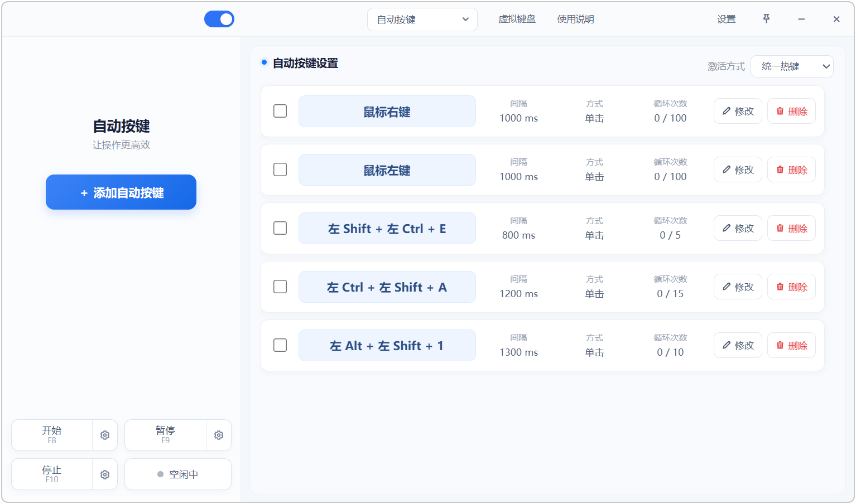
Task: Click the 1200 ms interval value
Action: pos(518,294)
